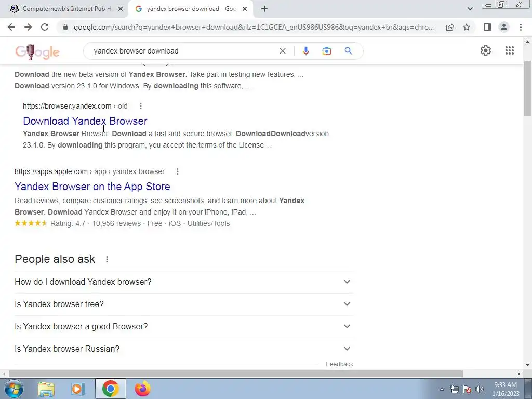Open a new tab
The image size is (532, 399).
pyautogui.click(x=264, y=9)
